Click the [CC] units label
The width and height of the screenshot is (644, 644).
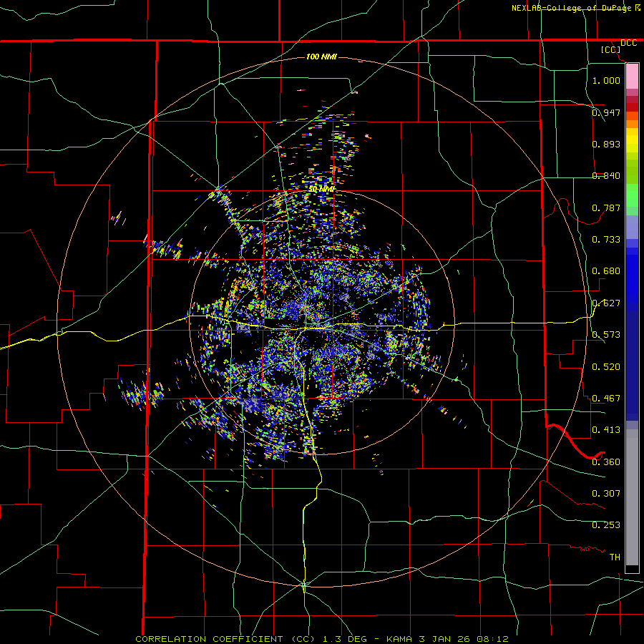[611, 49]
